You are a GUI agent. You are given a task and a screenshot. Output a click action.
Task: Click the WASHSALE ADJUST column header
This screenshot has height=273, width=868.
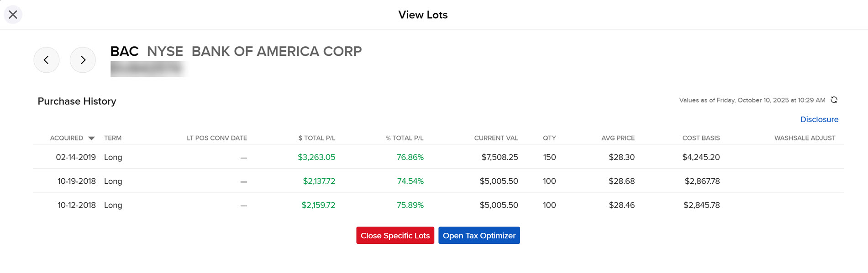805,138
